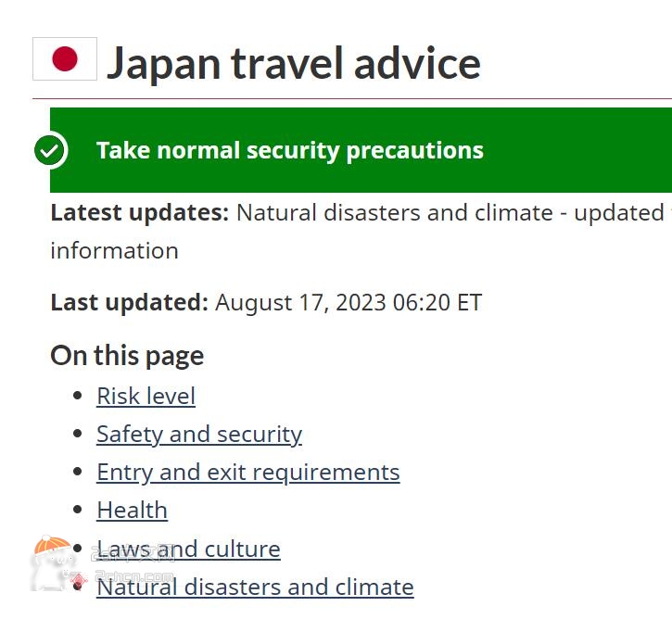Jump to Safety and security section
This screenshot has width=672, height=619.
pyautogui.click(x=199, y=434)
